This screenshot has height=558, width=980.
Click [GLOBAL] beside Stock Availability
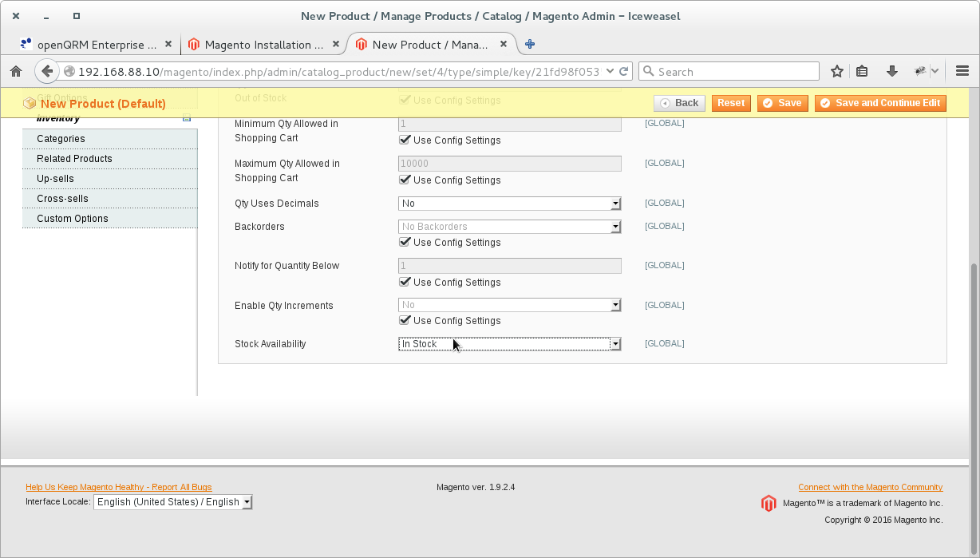click(665, 343)
